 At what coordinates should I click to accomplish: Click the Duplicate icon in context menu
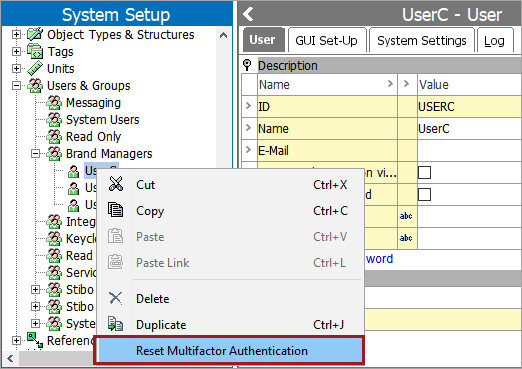pos(116,324)
